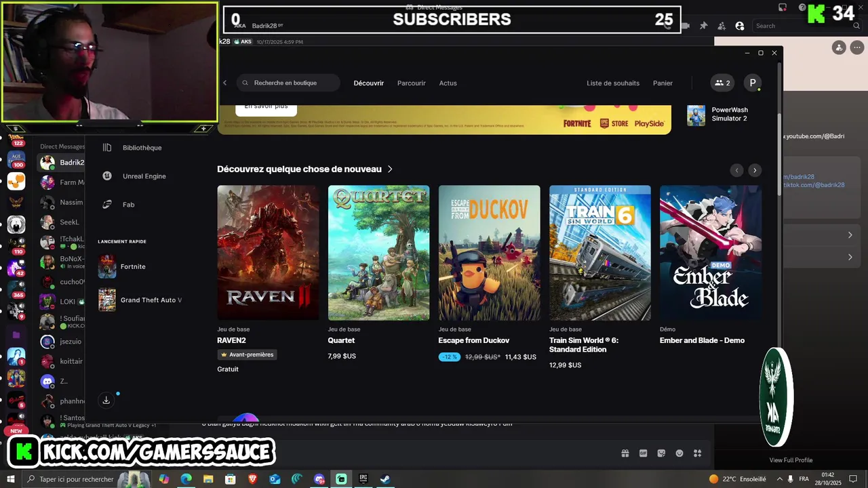Toggle the Discord user profile panel
This screenshot has width=868, height=488.
click(740, 26)
